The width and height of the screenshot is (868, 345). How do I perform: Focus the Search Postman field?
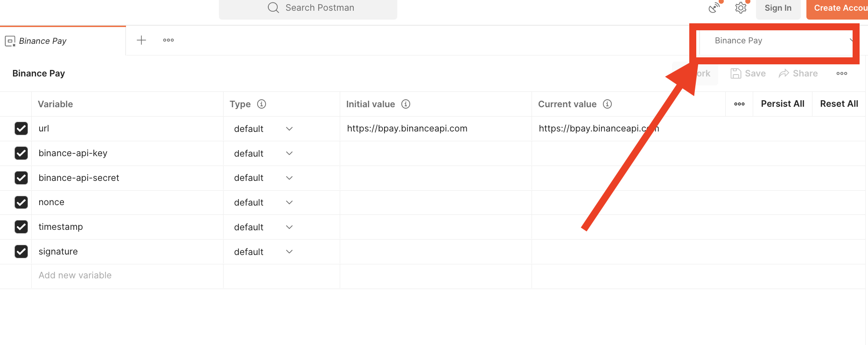[308, 8]
